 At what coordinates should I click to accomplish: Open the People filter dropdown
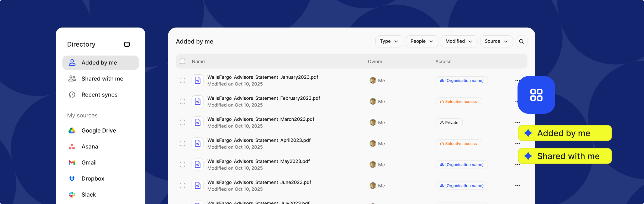[422, 41]
